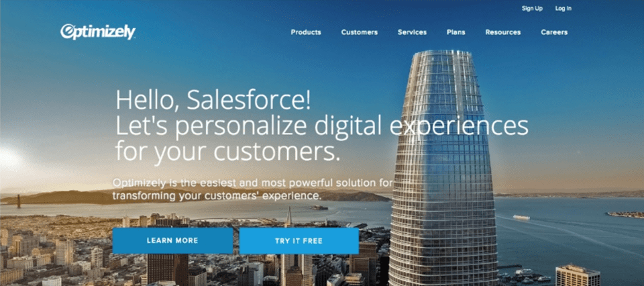The image size is (644, 286).
Task: Click the Transamerica Pyramid in the skyline
Action: click(x=288, y=217)
